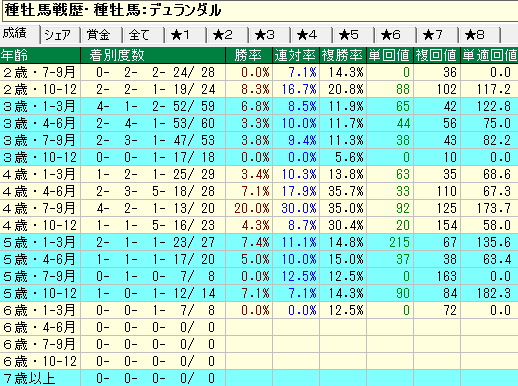Select the ★8 tab

coord(480,35)
